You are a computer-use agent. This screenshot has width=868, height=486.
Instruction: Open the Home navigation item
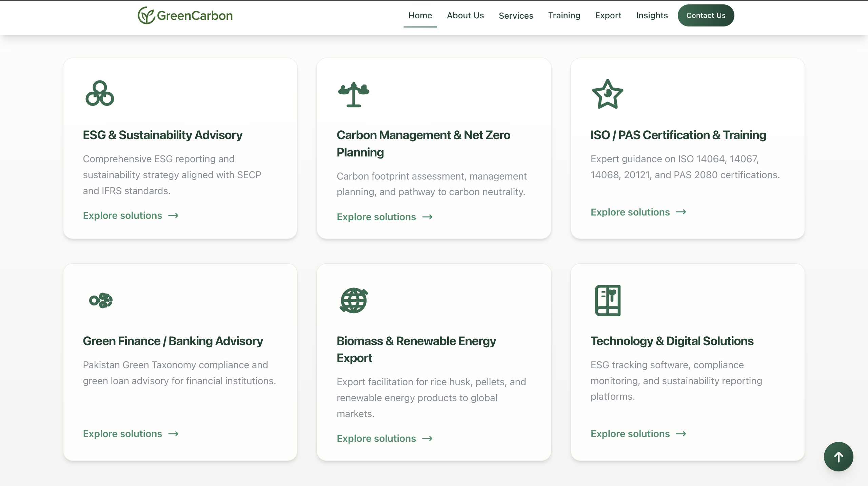(420, 16)
